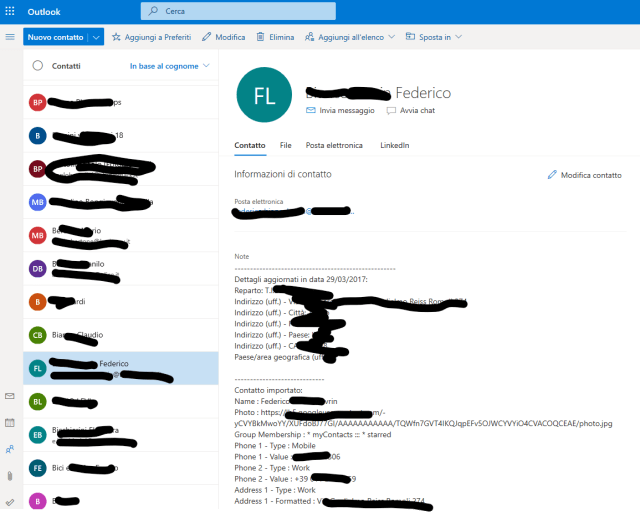This screenshot has width=640, height=512.
Task: Open Mail from the left sidebar
Action: pyautogui.click(x=10, y=396)
